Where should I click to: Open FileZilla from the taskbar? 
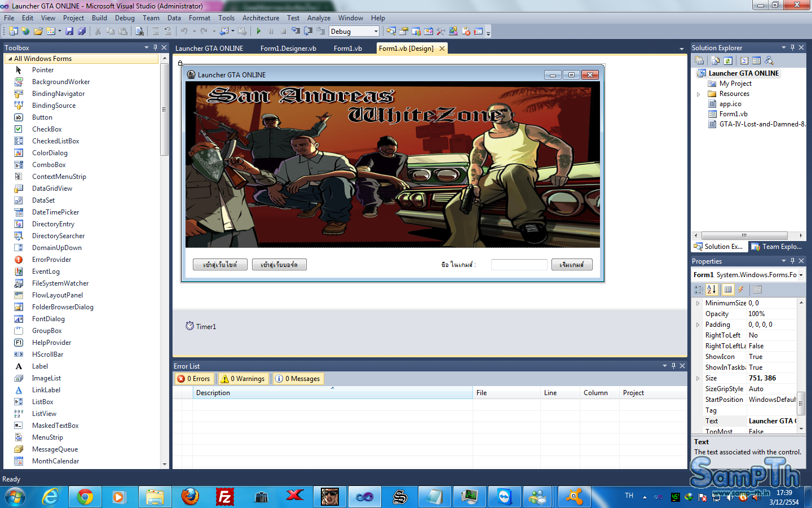click(x=225, y=497)
